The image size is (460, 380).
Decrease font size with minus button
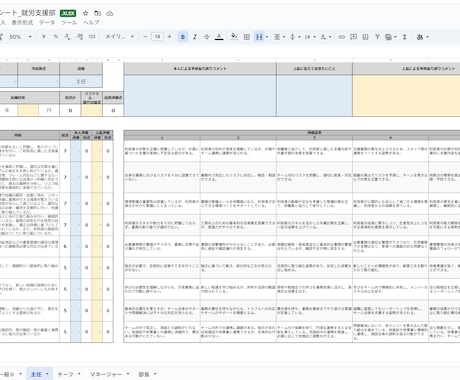(x=145, y=37)
